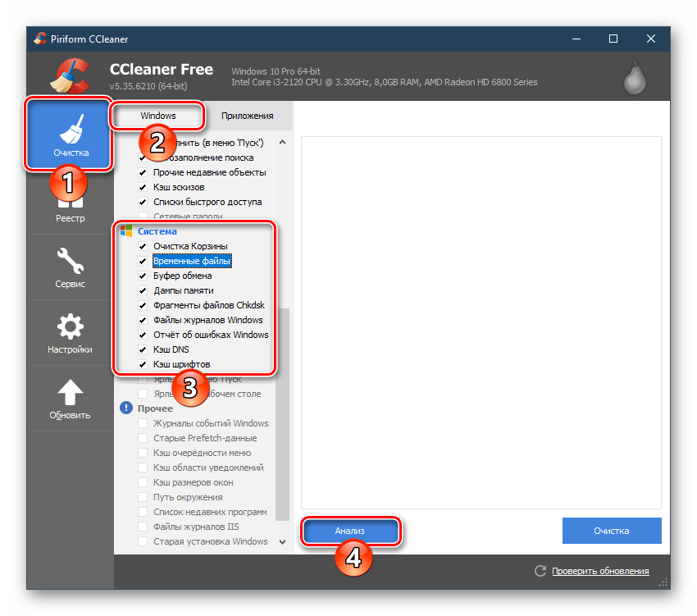Click the blue Очистка run button
This screenshot has width=697, height=616.
[x=612, y=531]
